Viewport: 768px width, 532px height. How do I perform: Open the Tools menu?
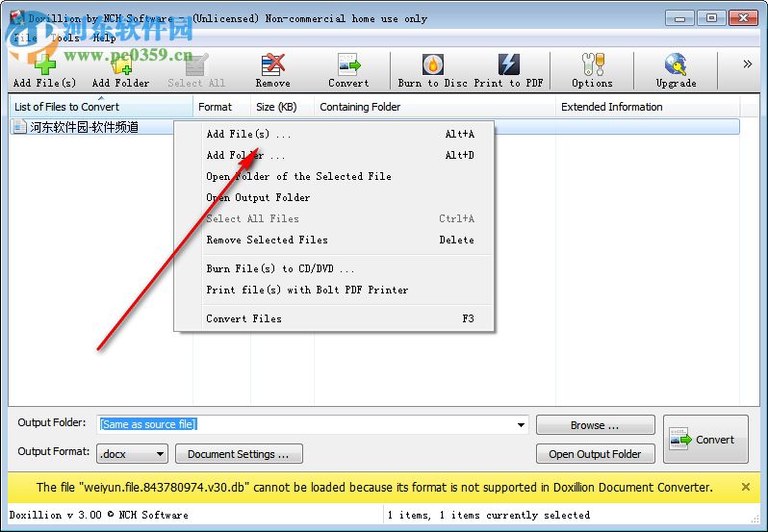point(65,38)
